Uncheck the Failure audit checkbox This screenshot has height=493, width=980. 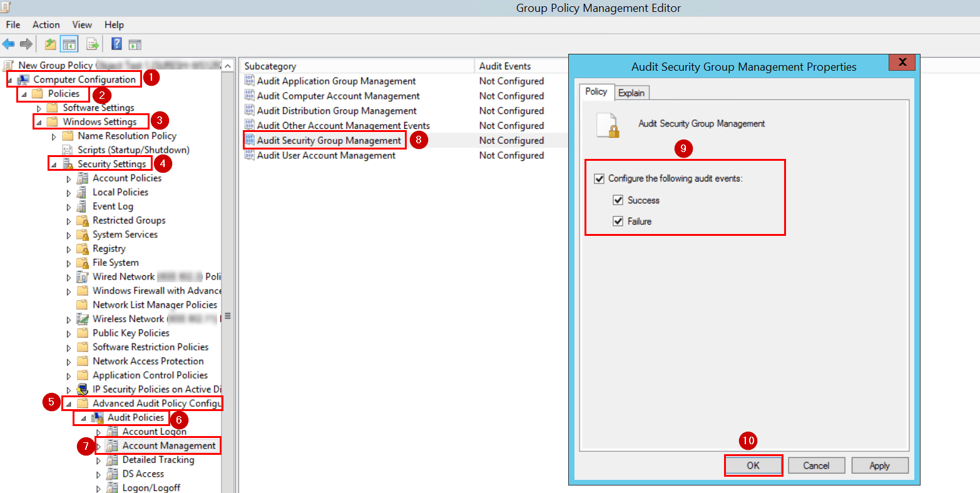tap(618, 221)
